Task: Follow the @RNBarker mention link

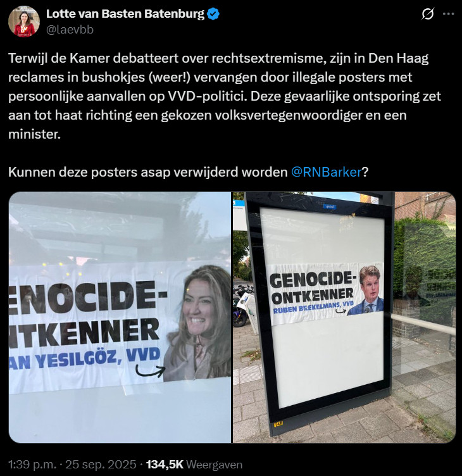Action: pos(327,172)
